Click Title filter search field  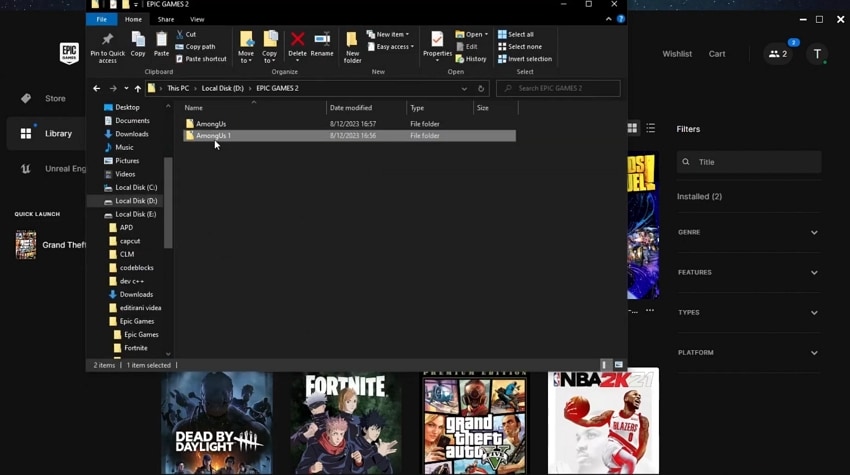coord(749,162)
